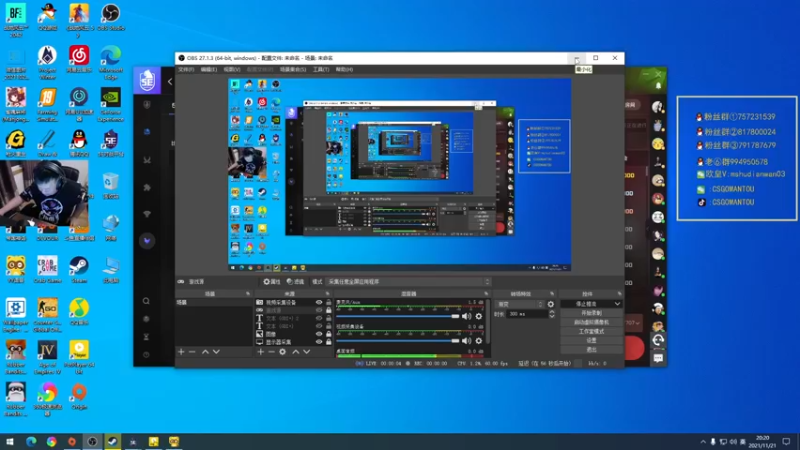Image resolution: width=800 pixels, height=450 pixels.
Task: Open settings gear of first mixer channel
Action: [479, 316]
